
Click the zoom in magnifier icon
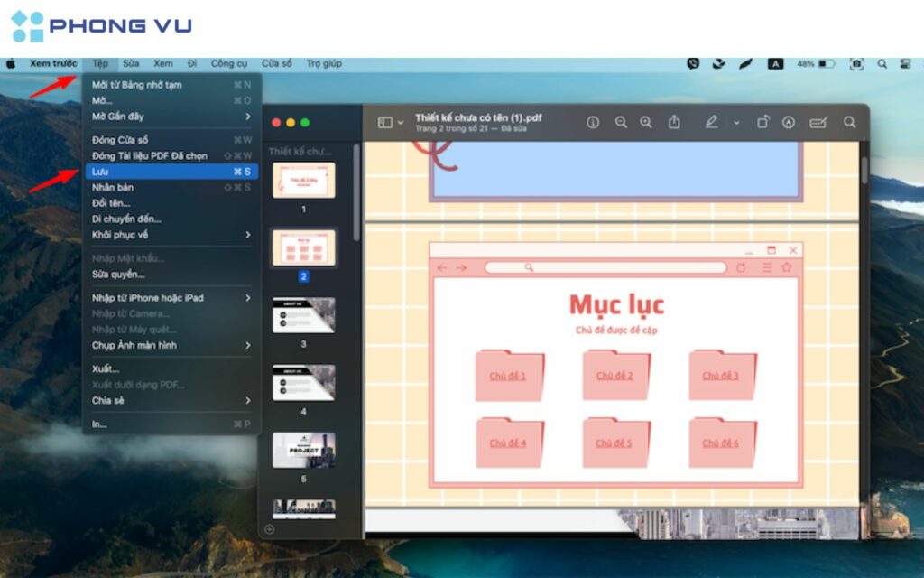[x=646, y=122]
